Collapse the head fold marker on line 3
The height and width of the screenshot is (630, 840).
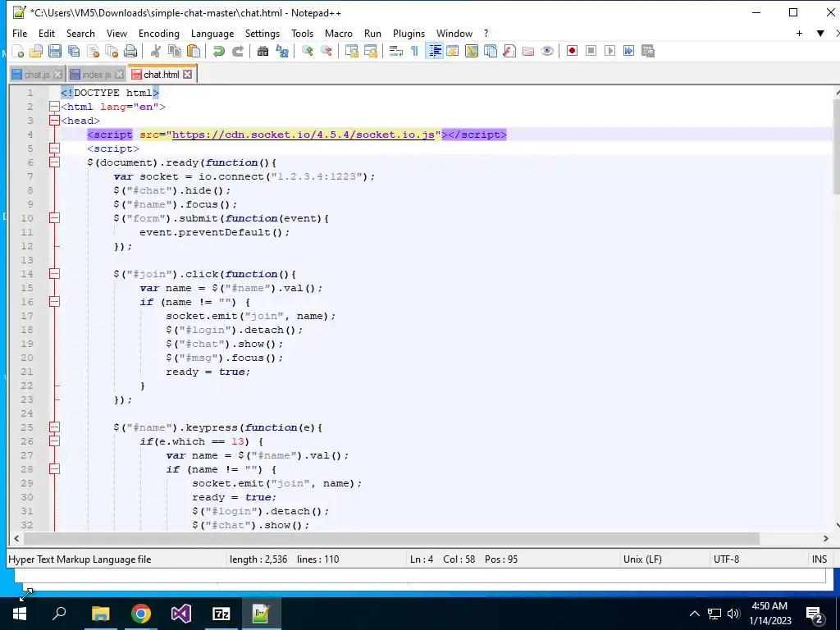pyautogui.click(x=54, y=121)
